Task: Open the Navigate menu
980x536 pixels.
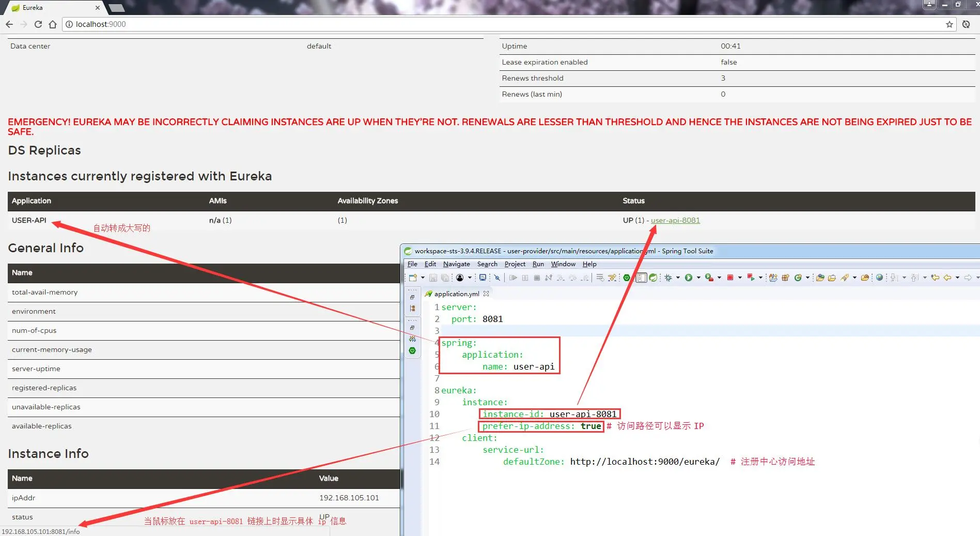Action: pyautogui.click(x=457, y=264)
